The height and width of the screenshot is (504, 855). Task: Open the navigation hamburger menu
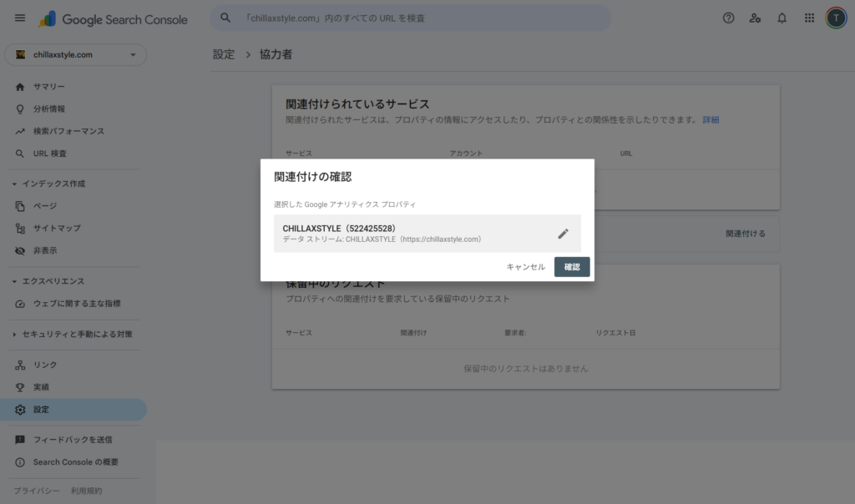click(x=20, y=18)
